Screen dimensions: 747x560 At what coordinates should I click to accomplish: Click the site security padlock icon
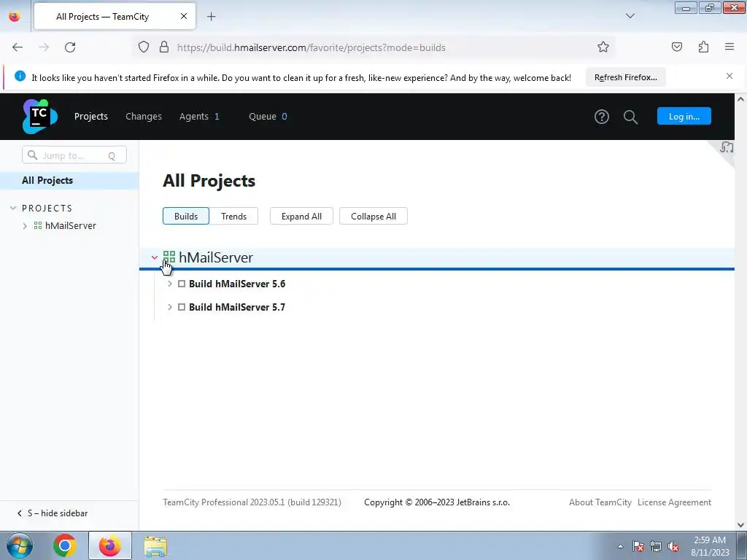coord(164,47)
